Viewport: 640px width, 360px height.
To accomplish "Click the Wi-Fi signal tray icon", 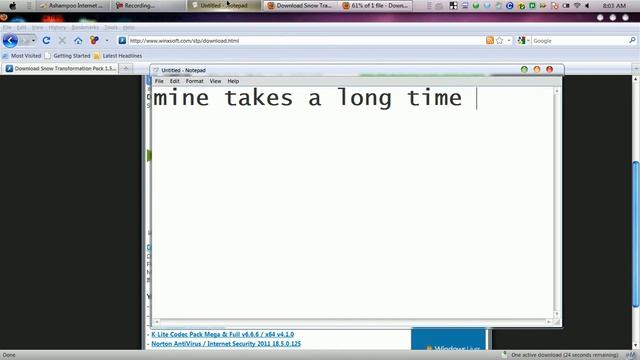I will click(577, 6).
